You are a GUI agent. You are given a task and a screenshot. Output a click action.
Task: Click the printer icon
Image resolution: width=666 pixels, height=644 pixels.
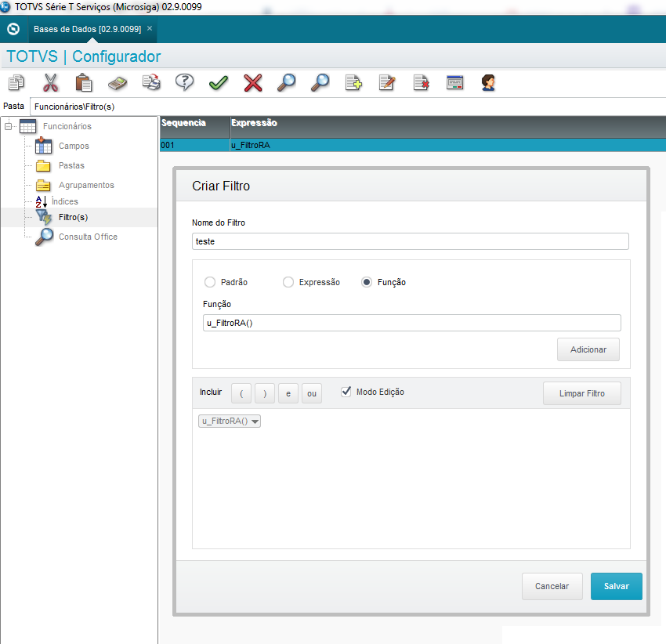[x=151, y=83]
